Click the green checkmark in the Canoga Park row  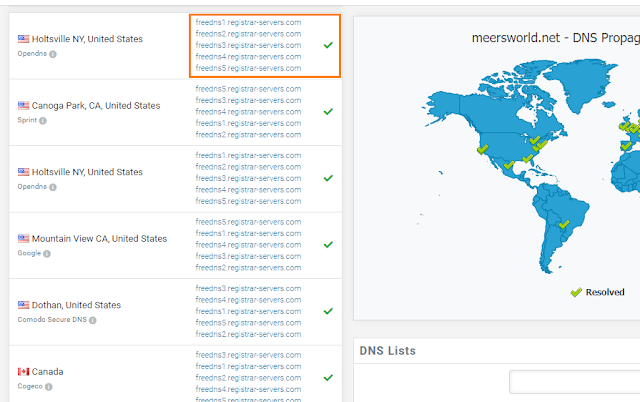coord(328,111)
